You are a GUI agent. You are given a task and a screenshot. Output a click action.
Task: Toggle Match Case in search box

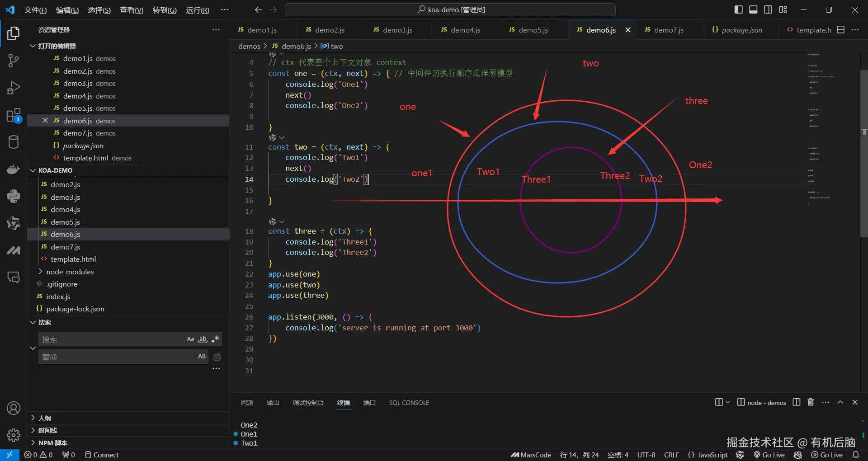[190, 339]
